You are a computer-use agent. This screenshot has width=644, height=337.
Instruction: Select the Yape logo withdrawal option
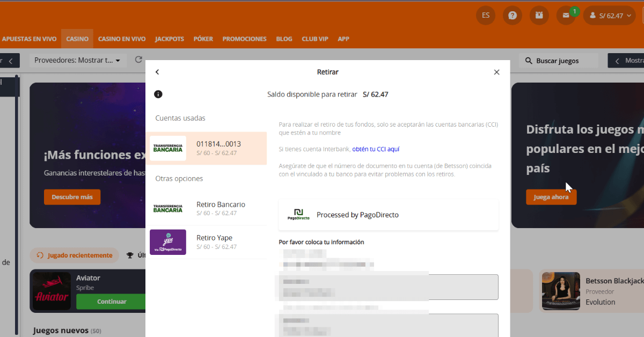tap(168, 243)
